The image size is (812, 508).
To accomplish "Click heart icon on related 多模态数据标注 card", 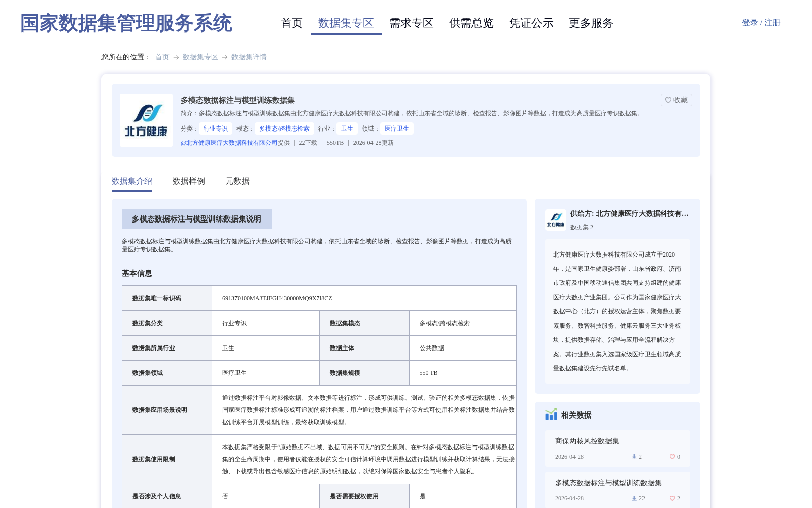I will (x=672, y=498).
